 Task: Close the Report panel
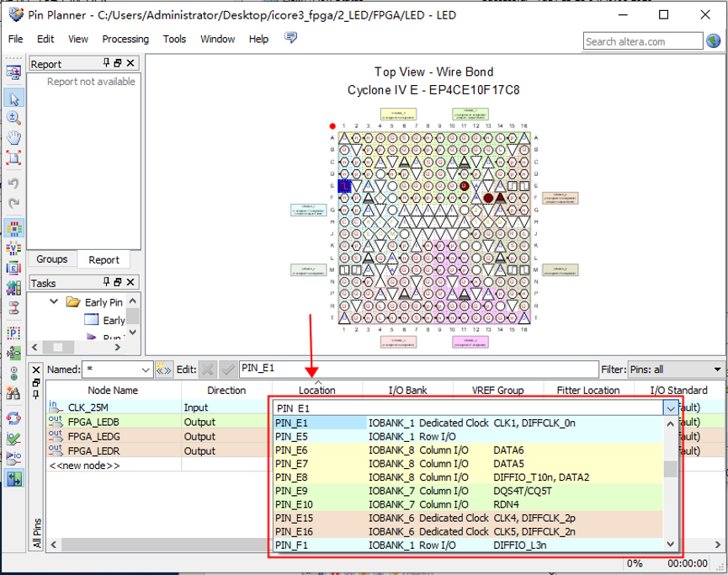(131, 64)
